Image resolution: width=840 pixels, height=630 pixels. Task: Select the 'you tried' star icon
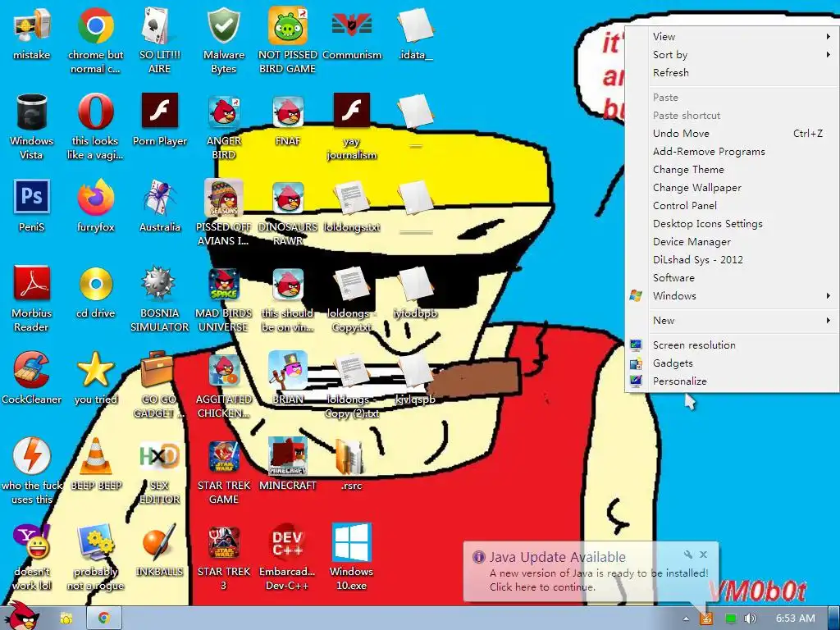pos(95,369)
